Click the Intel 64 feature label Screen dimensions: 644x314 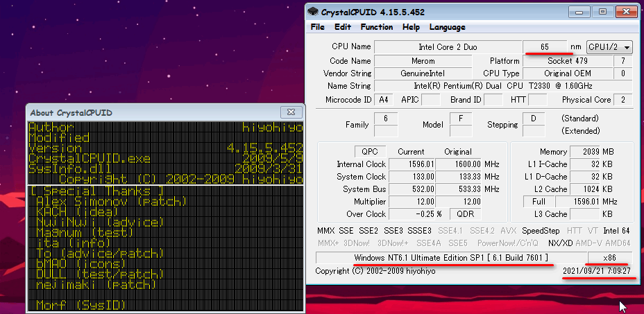pos(616,231)
